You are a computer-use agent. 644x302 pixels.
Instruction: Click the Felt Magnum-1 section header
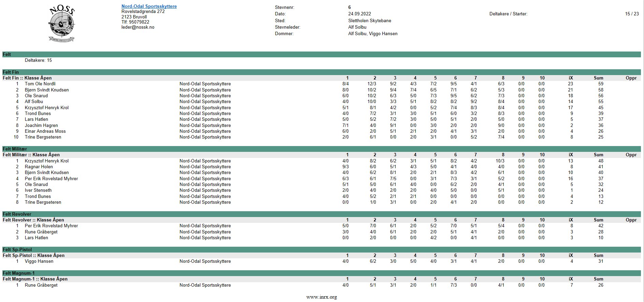(322, 273)
